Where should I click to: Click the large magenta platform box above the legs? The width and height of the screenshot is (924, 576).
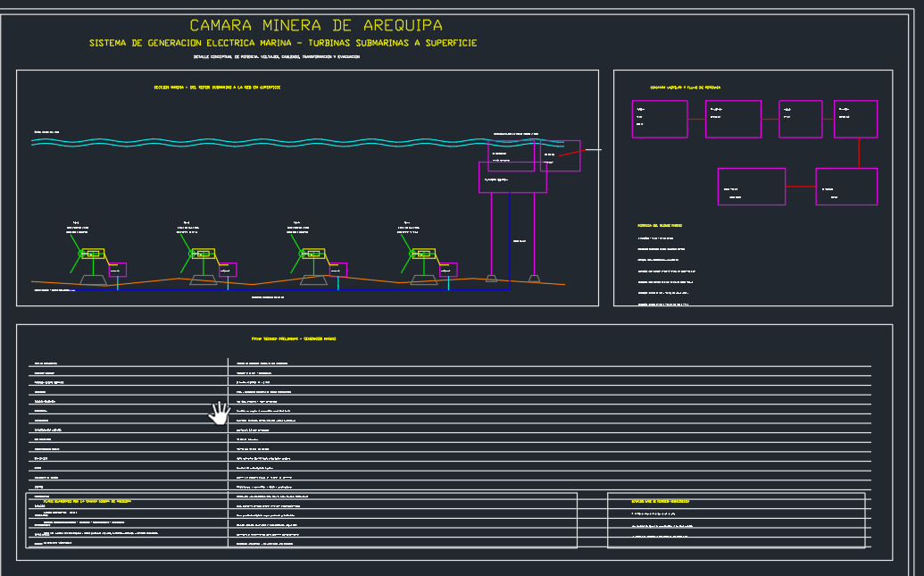[512, 177]
